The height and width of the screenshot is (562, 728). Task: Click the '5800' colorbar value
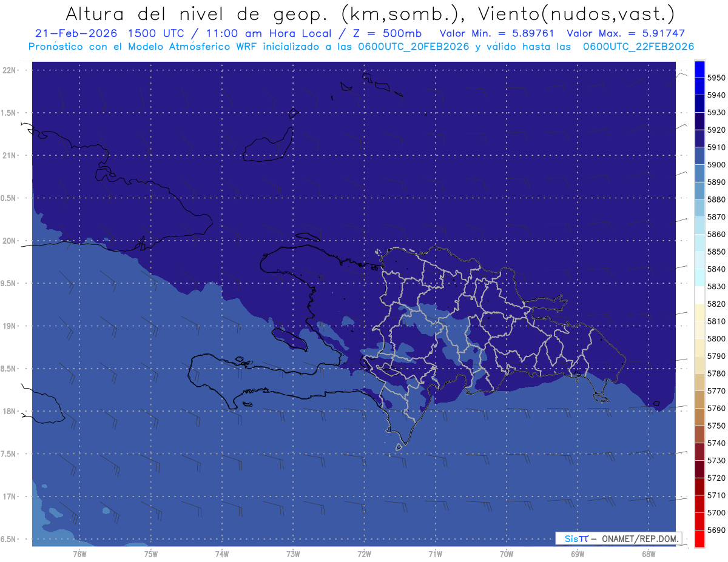(x=716, y=338)
